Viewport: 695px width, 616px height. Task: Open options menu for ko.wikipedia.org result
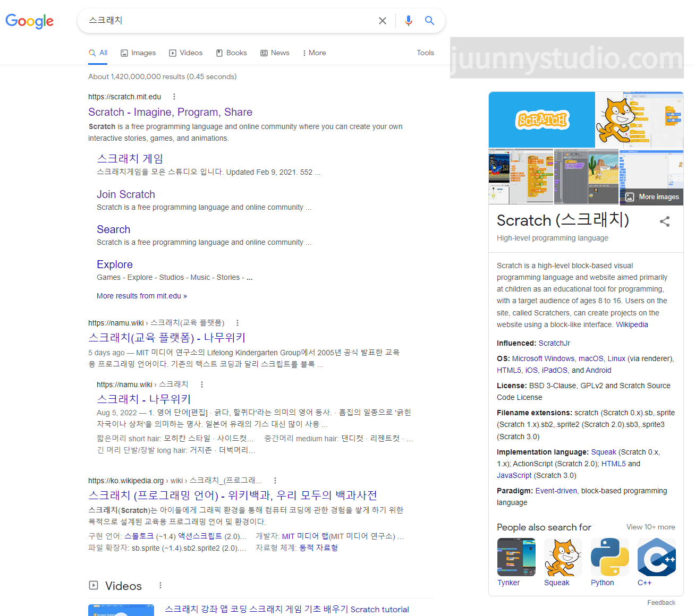[275, 481]
